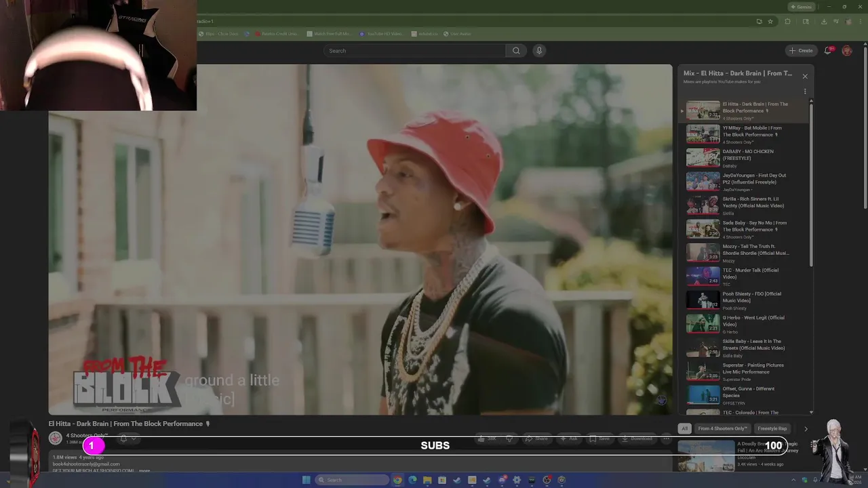Dislike the video
This screenshot has height=488, width=868.
(x=510, y=439)
